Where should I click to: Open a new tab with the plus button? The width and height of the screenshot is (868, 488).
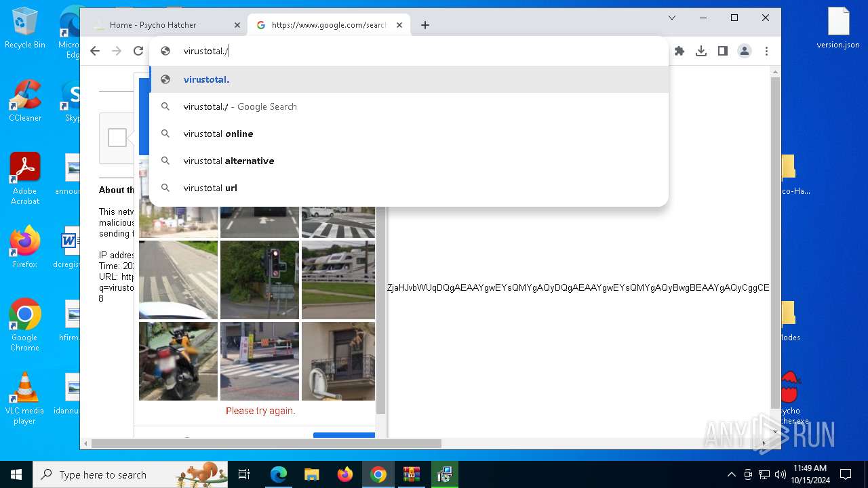[425, 25]
